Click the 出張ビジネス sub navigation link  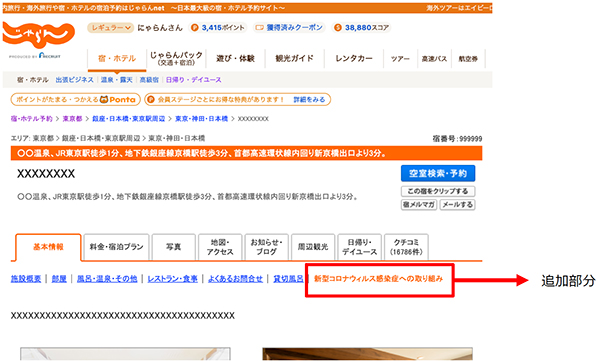(75, 80)
